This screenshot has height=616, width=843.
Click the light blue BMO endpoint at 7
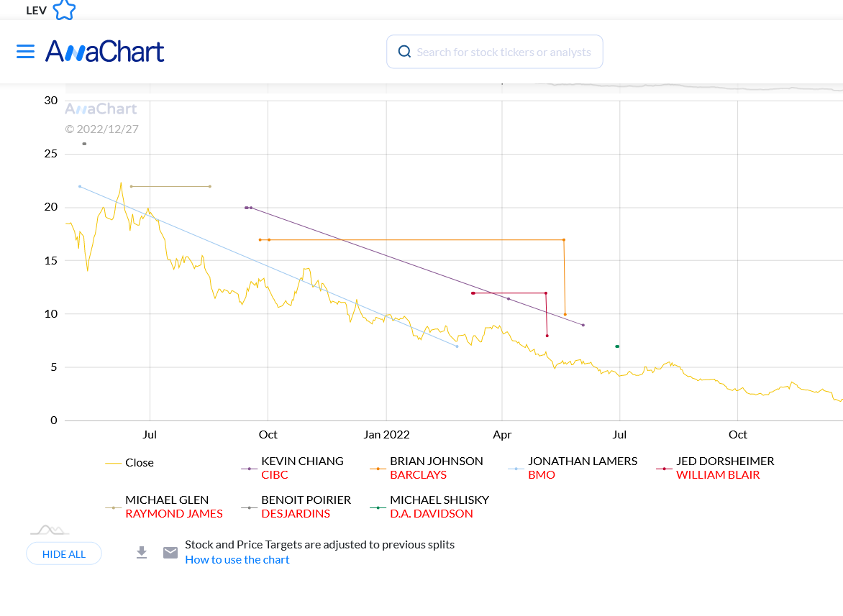tap(457, 346)
